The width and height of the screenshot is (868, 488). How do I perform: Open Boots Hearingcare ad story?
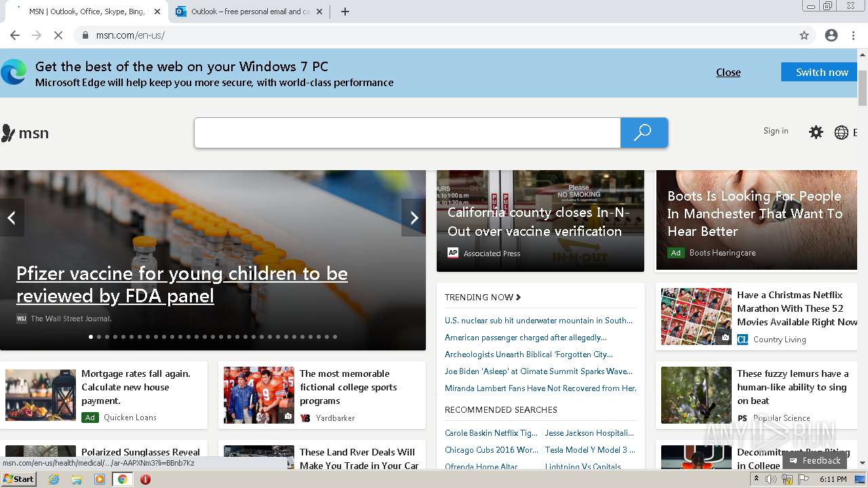(x=755, y=213)
